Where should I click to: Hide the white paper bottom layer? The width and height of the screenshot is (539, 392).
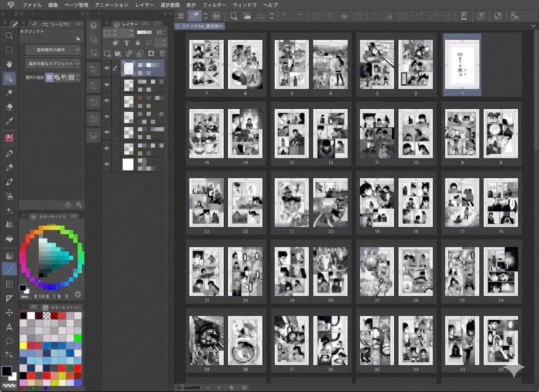pos(107,164)
